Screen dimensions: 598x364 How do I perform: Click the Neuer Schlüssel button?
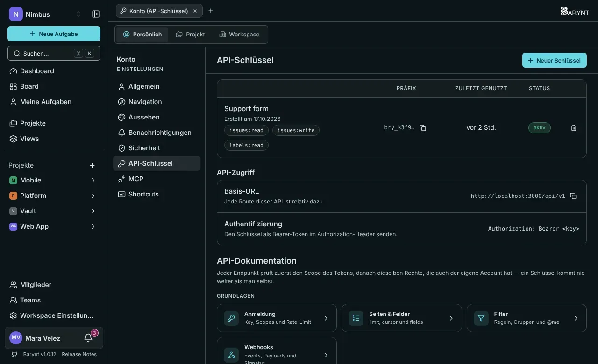pyautogui.click(x=555, y=60)
